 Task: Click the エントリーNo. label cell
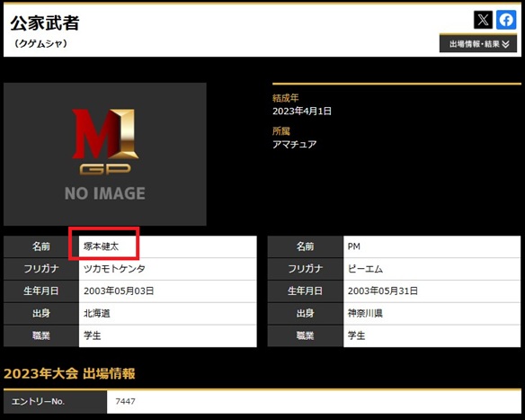[55, 402]
